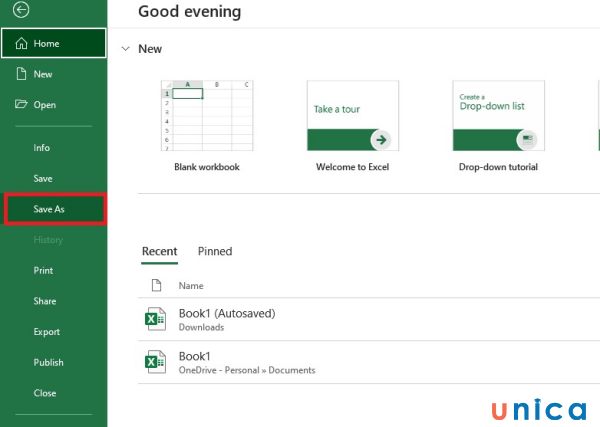Open the Print page
Viewport: 600px width, 427px height.
pyautogui.click(x=54, y=271)
